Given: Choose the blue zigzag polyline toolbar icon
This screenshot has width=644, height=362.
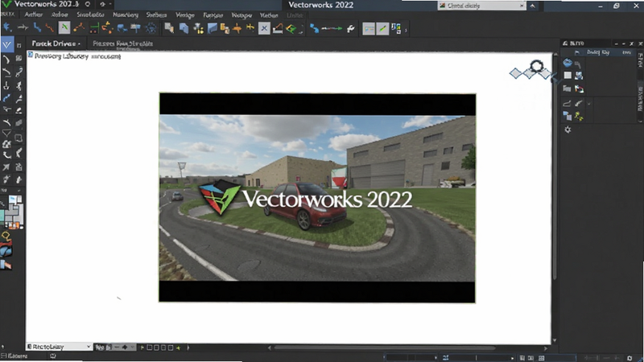Looking at the screenshot, I should tap(37, 28).
